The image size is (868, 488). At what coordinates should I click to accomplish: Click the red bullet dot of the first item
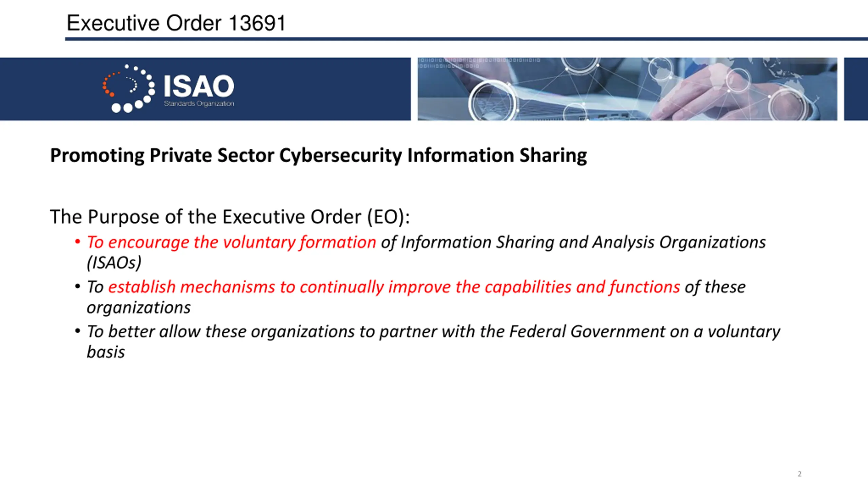pos(78,242)
